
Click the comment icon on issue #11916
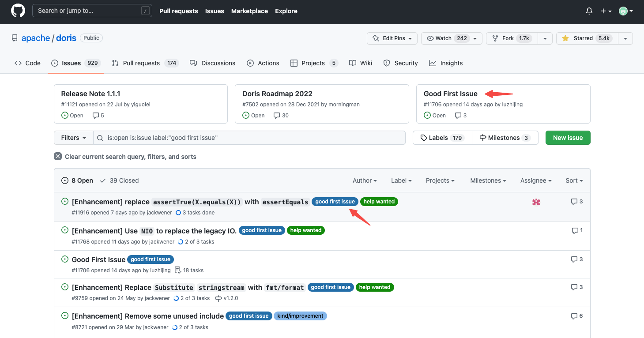click(574, 202)
